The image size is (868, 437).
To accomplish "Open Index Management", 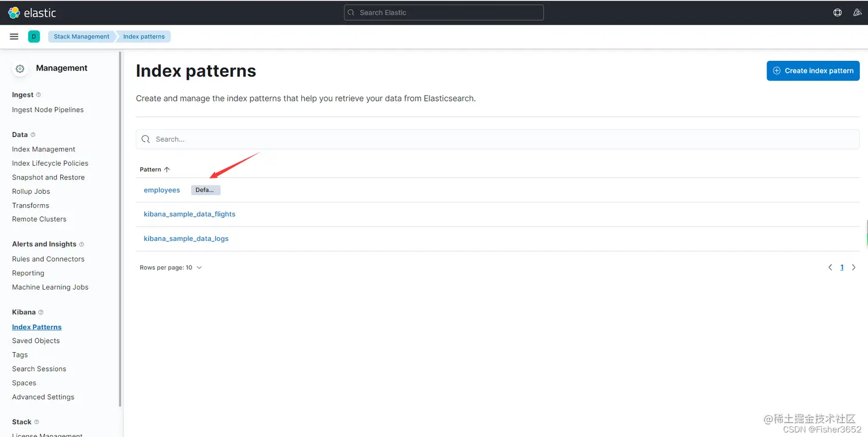I will tap(44, 150).
